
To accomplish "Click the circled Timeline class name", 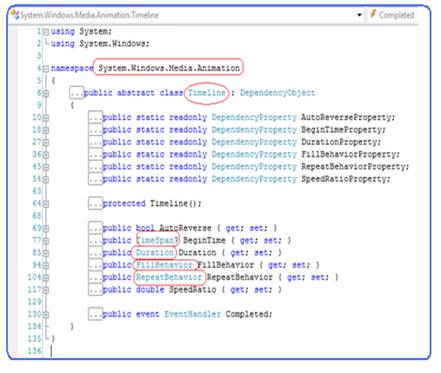I will 207,93.
